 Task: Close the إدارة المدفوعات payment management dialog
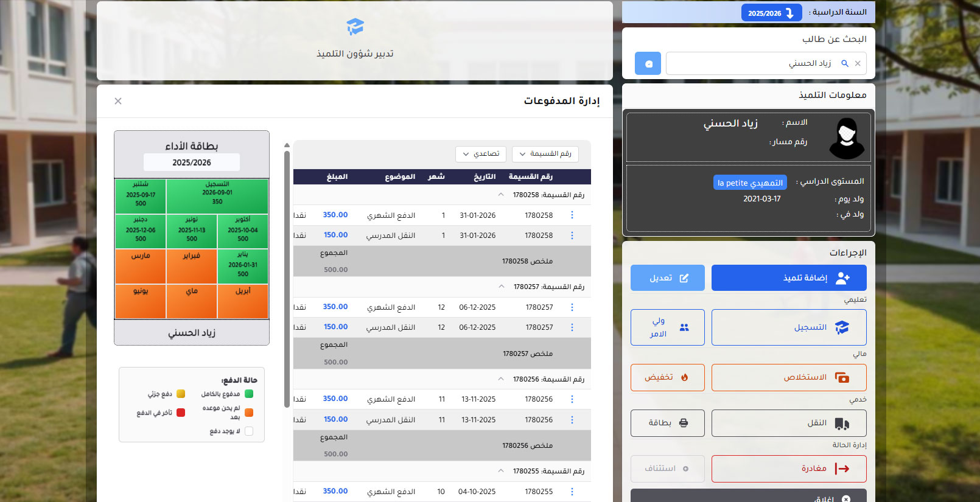point(118,101)
